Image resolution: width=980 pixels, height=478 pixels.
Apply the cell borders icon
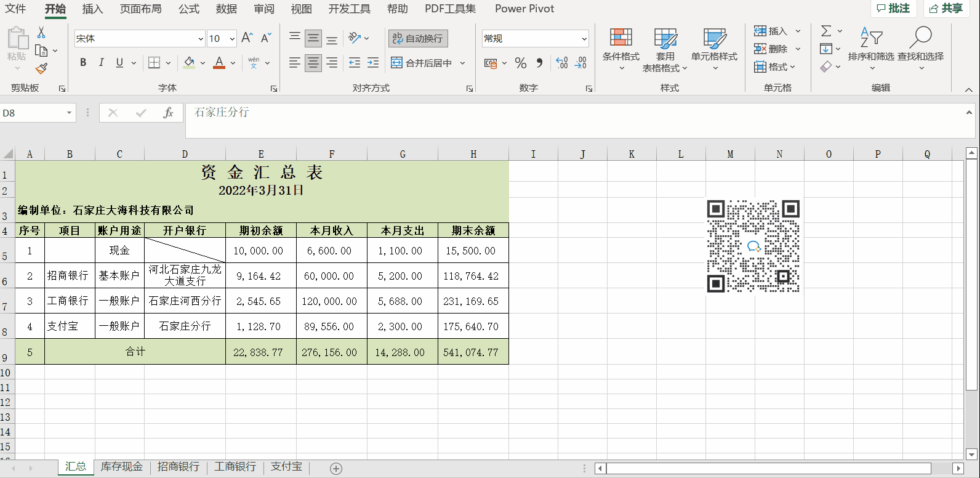click(154, 62)
